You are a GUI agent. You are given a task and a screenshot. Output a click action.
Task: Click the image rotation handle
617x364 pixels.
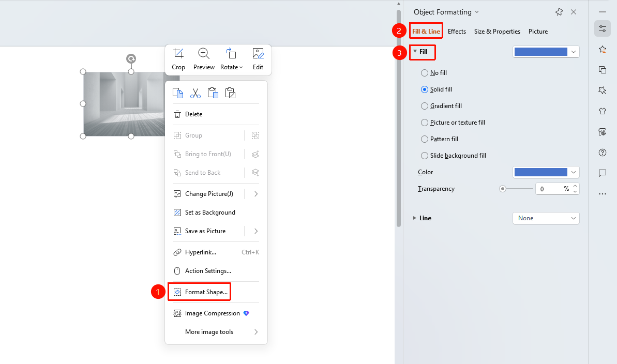click(x=131, y=58)
